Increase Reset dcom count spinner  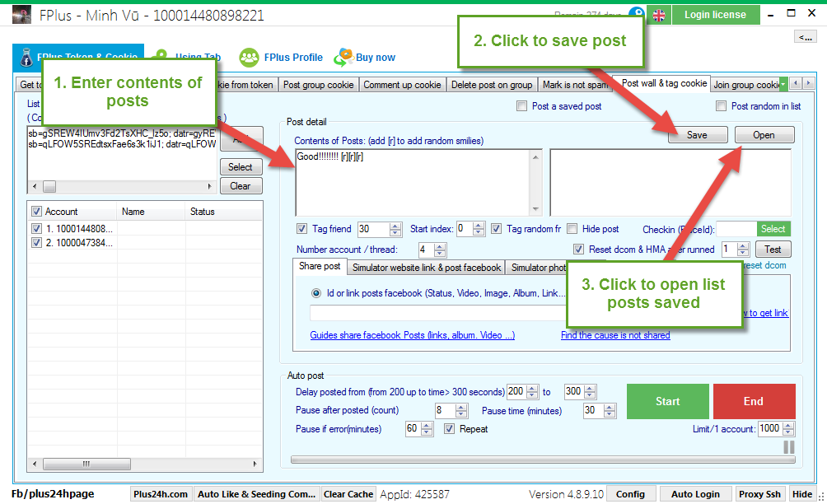point(743,246)
